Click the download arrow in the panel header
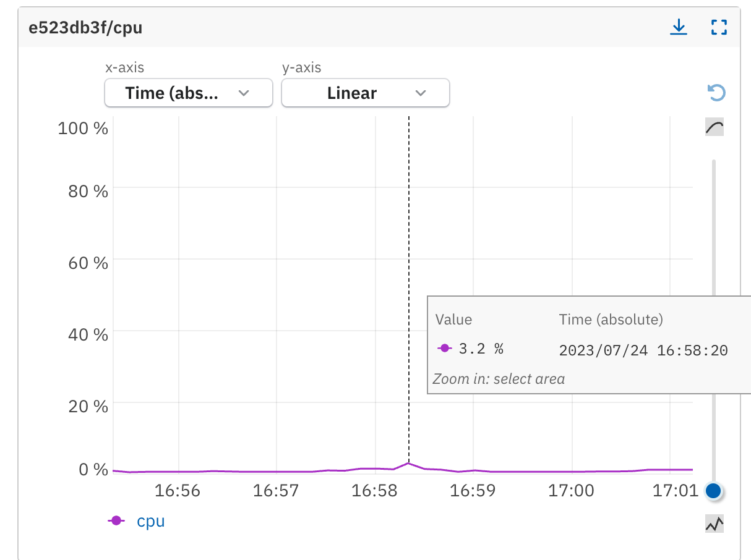 pos(679,27)
